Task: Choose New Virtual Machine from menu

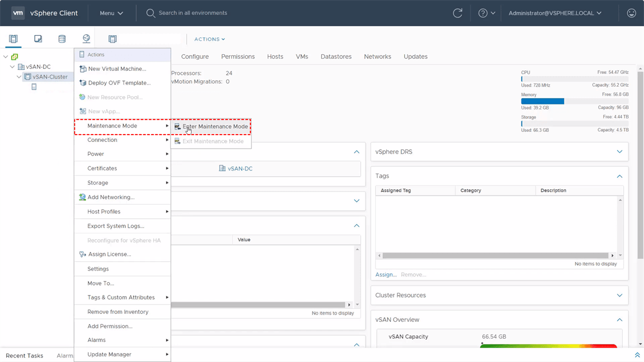Action: (117, 69)
